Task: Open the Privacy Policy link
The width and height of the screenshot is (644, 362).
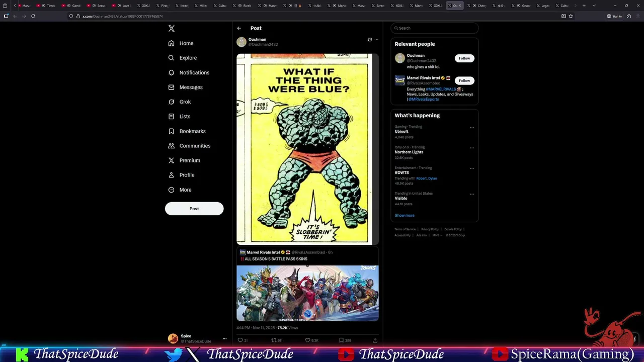Action: 430,229
